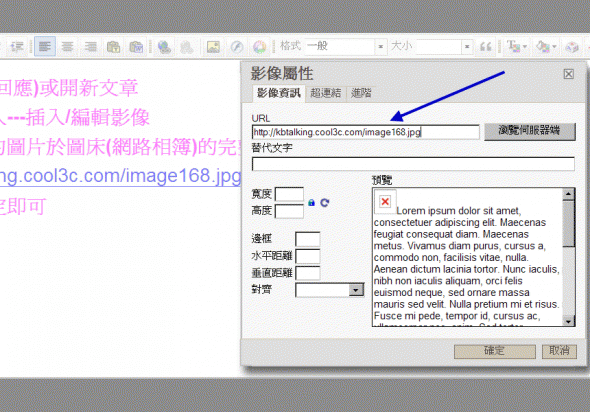Click the paste clipboard toolbar icon

113,47
